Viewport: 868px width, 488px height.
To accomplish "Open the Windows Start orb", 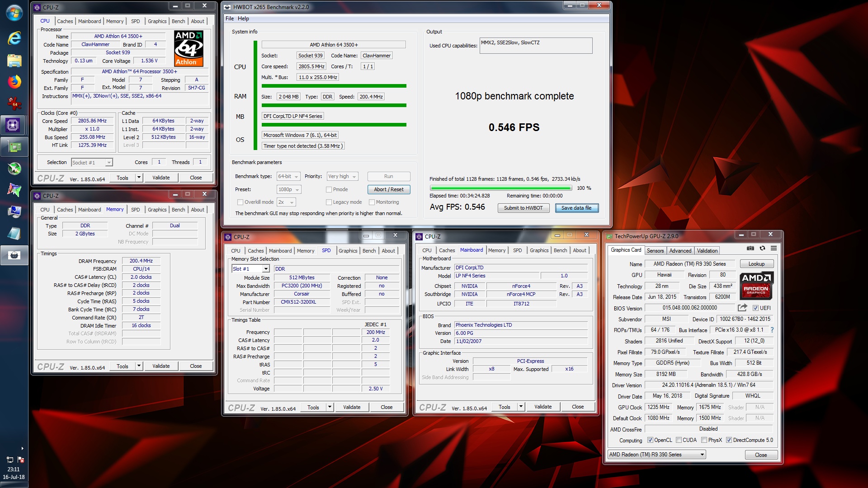I will coord(14,13).
